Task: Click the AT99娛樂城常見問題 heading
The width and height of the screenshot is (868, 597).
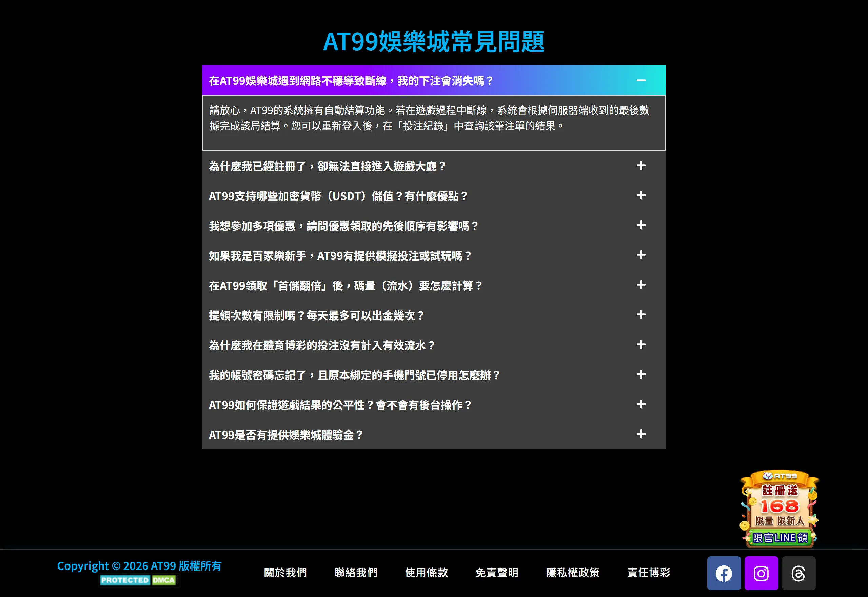Action: click(x=434, y=41)
